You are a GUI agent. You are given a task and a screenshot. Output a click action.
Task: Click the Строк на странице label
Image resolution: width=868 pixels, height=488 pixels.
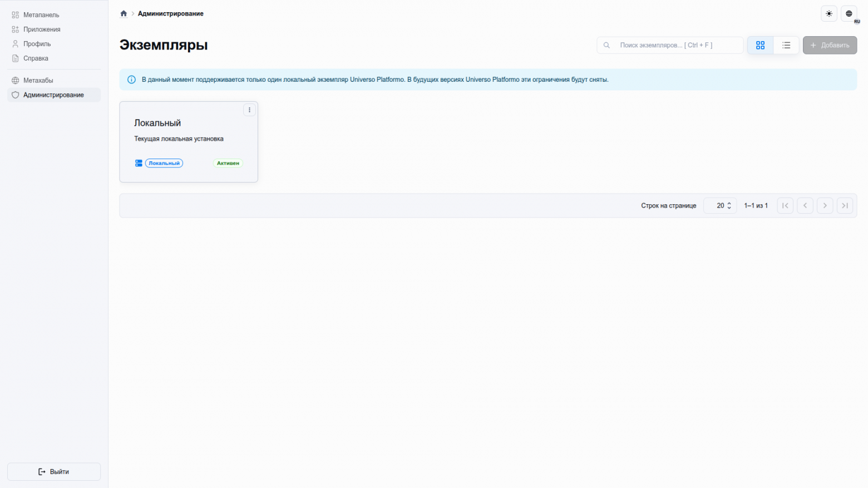pyautogui.click(x=669, y=206)
